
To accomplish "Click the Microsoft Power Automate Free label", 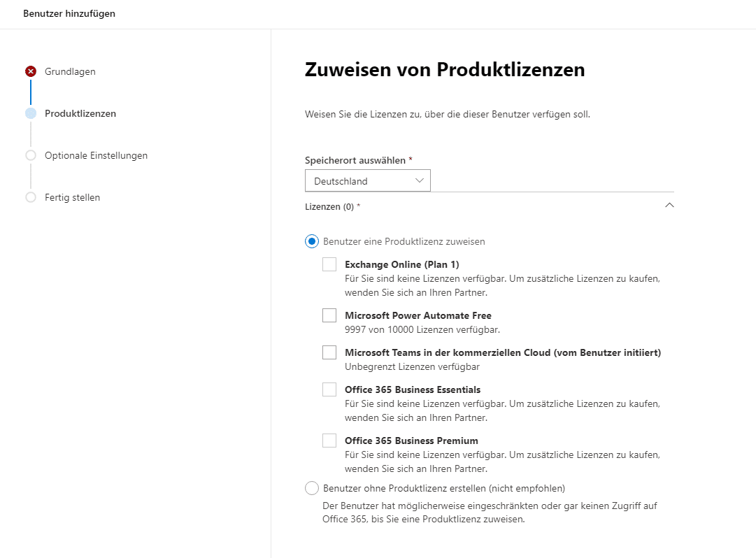I will (x=418, y=315).
